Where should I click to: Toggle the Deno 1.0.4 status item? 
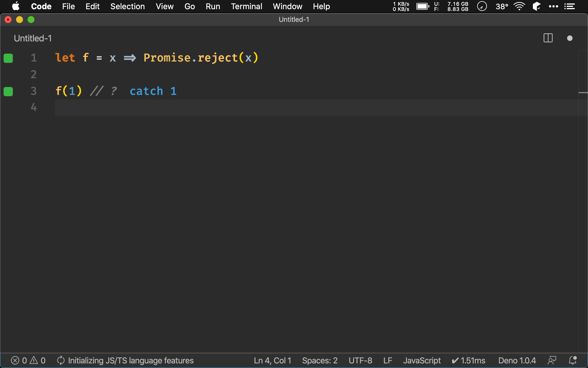(x=517, y=360)
